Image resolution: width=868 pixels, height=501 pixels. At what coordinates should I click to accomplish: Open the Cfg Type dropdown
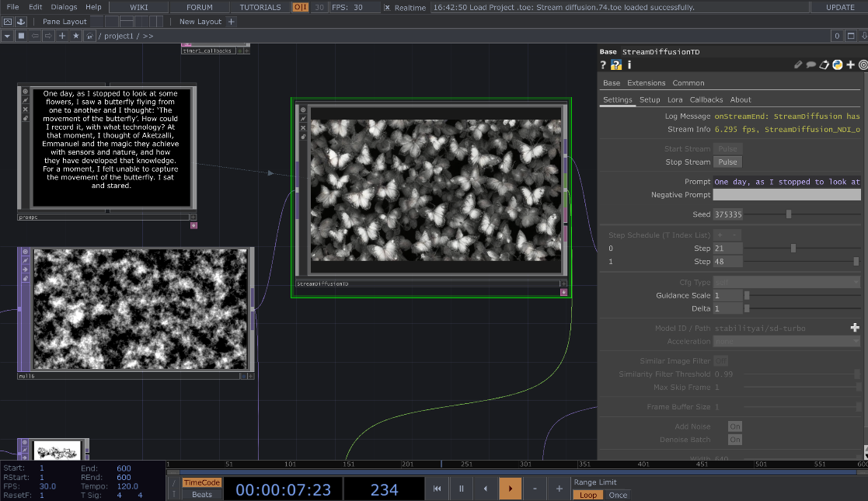click(x=786, y=282)
